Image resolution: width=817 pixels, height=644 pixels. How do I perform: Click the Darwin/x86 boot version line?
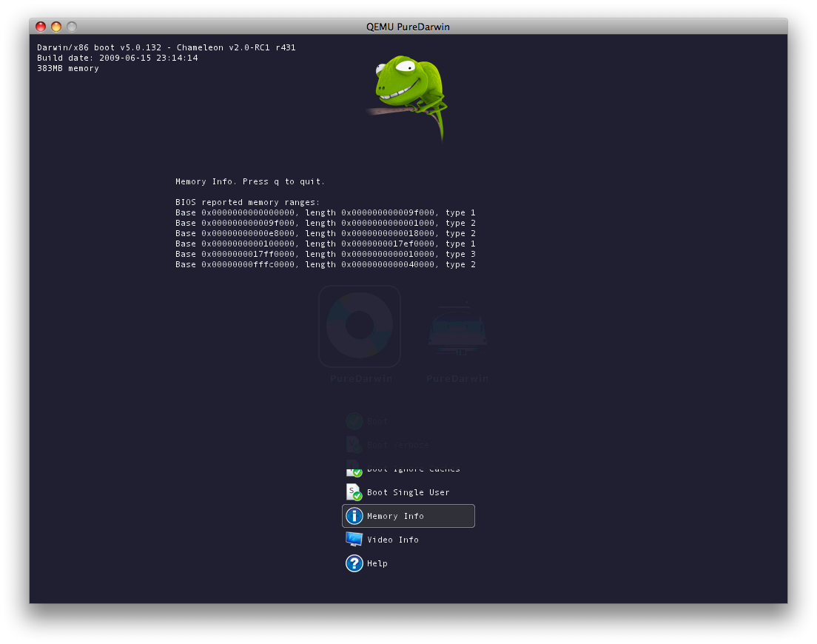pos(167,47)
